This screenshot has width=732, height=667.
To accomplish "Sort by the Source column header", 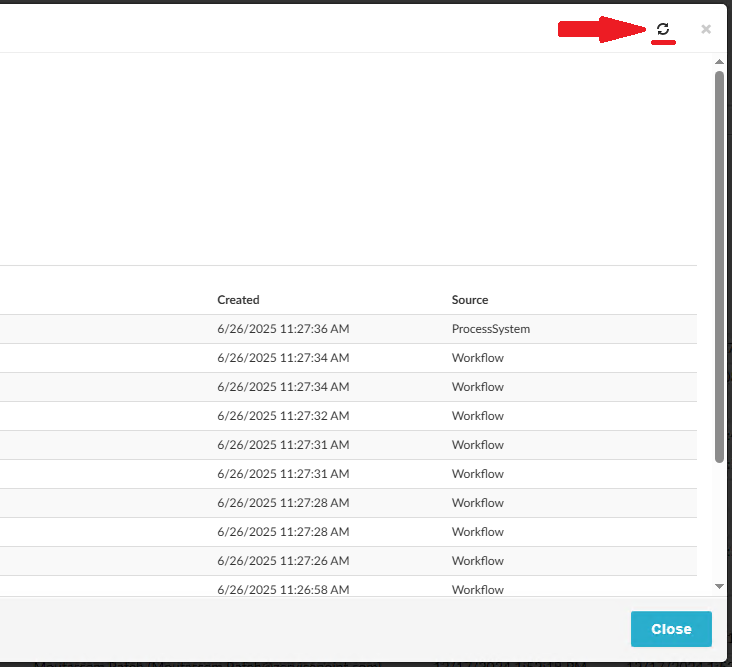I will tap(470, 300).
